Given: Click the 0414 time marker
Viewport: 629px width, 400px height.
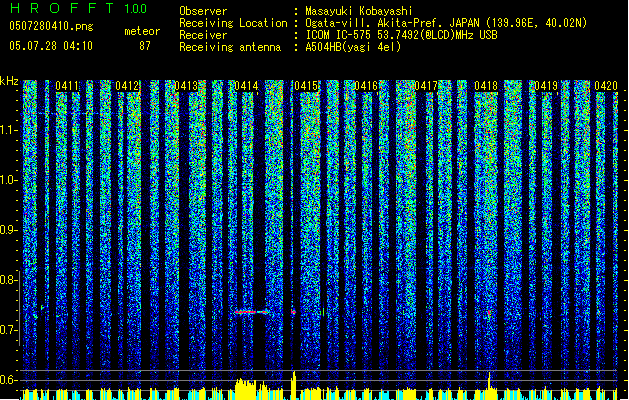Looking at the screenshot, I should (x=246, y=86).
